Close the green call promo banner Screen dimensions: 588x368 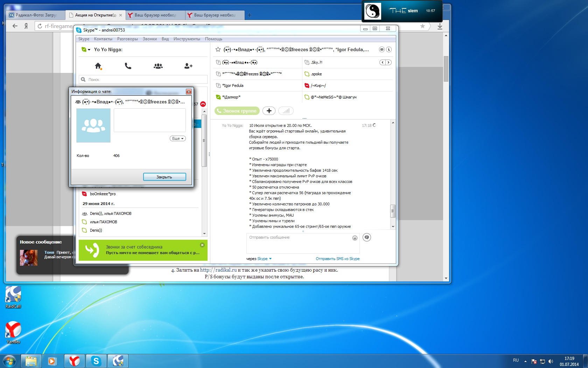[202, 245]
